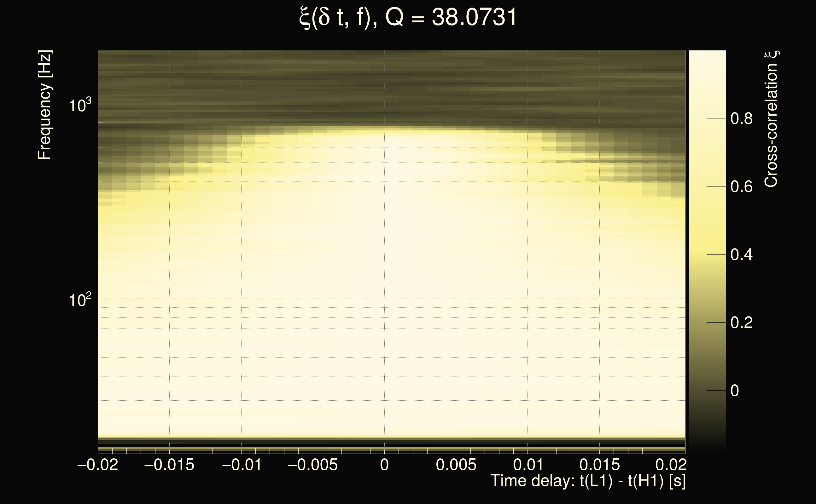Click the -0.02 time delay tick label
The width and height of the screenshot is (816, 504).
[x=98, y=465]
